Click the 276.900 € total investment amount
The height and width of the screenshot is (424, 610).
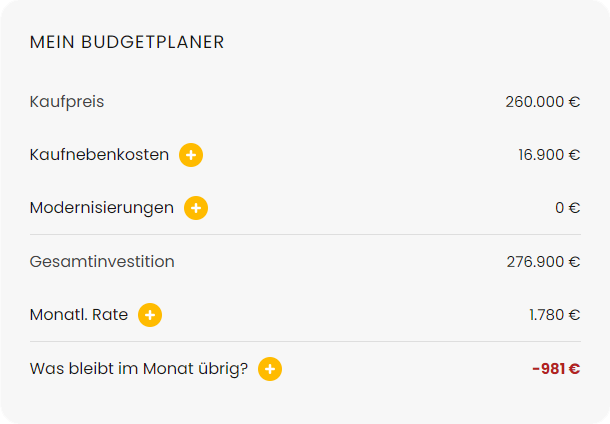pyautogui.click(x=543, y=262)
